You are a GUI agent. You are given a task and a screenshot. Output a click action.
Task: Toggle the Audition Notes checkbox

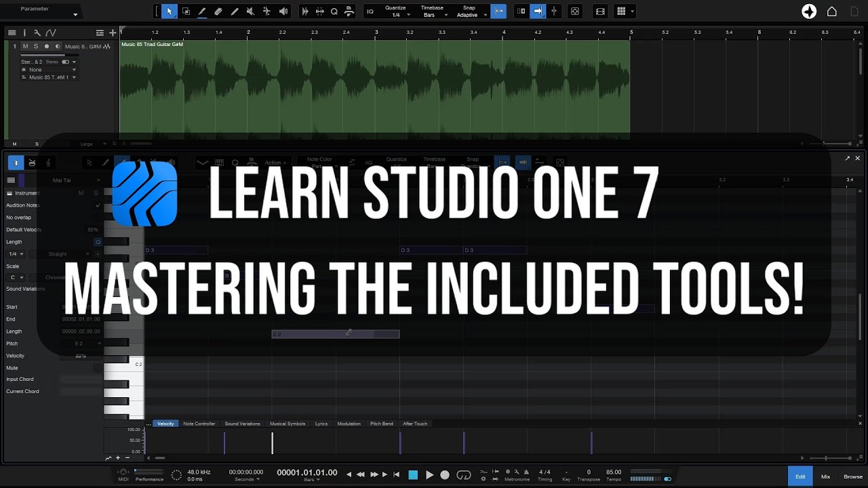pyautogui.click(x=98, y=205)
